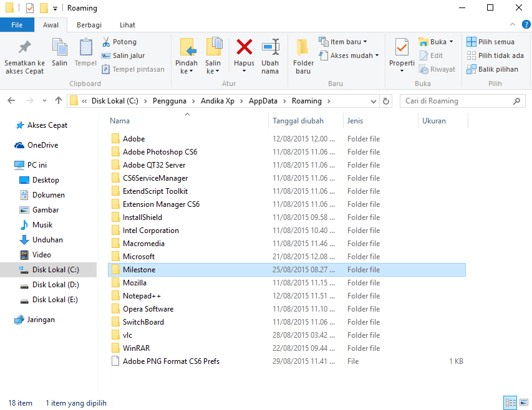
Task: Click Tempel pintasan in Clipboard group
Action: coord(133,69)
